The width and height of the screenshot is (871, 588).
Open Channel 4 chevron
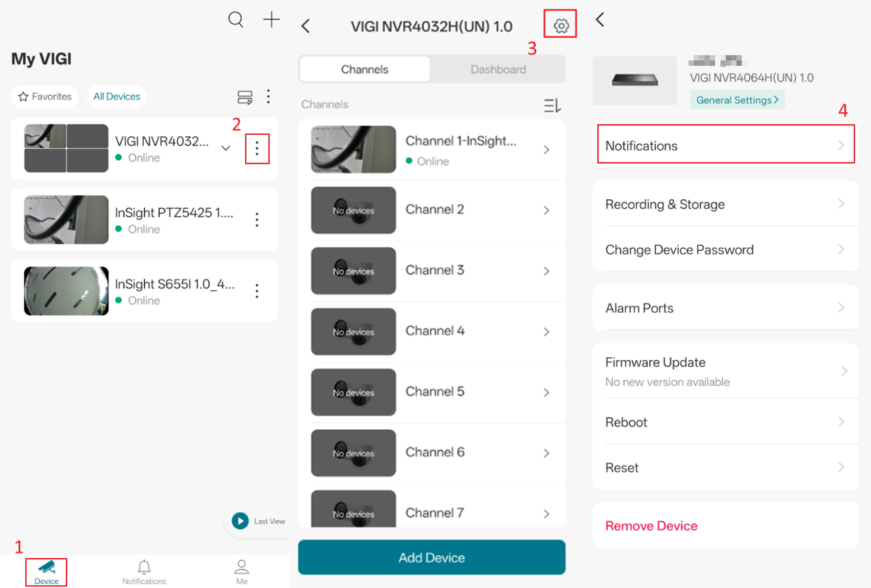point(546,332)
